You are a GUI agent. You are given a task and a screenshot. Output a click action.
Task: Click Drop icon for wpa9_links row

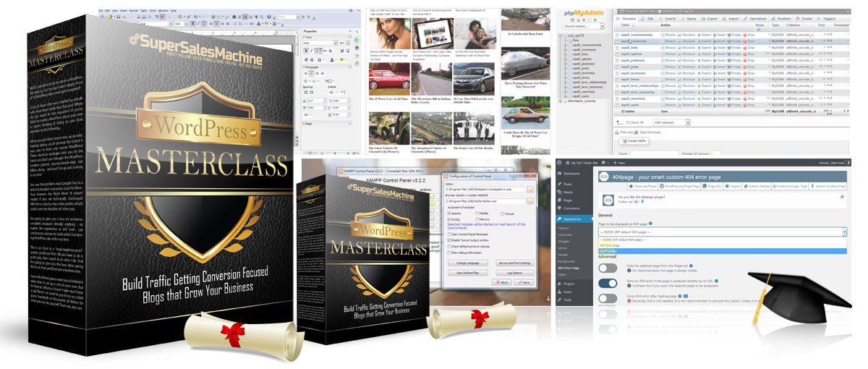click(745, 48)
